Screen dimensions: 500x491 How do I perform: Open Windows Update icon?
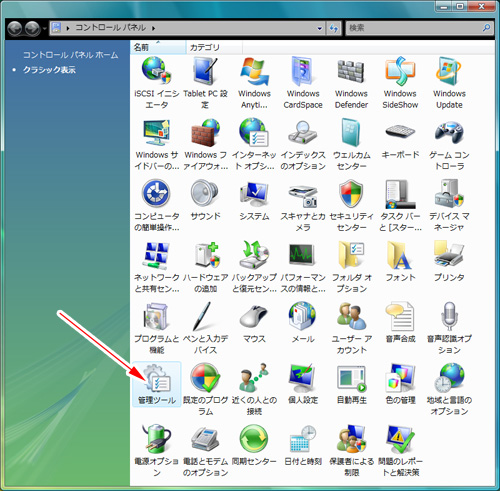449,71
